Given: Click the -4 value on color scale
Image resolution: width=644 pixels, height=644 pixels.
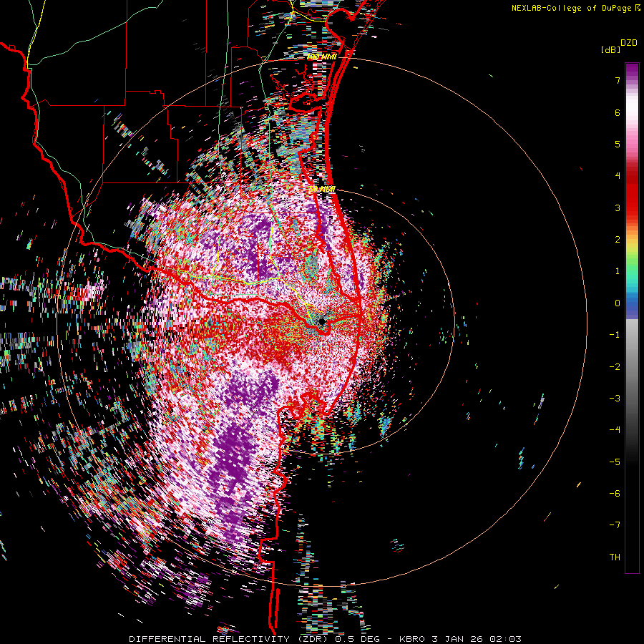Looking at the screenshot, I should (x=615, y=430).
